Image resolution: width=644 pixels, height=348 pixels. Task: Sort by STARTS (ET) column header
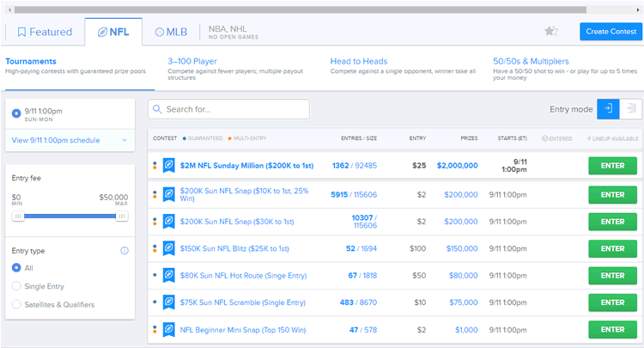(x=512, y=138)
